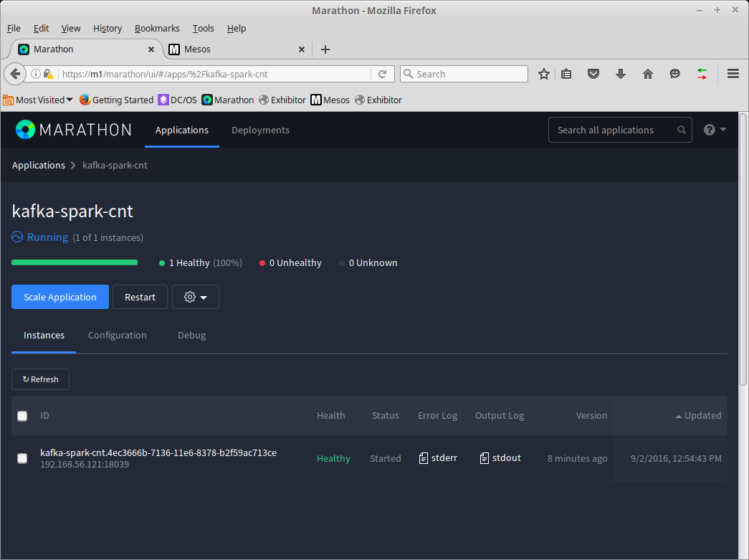Switch to the Configuration tab
The image size is (749, 560).
[x=118, y=336]
